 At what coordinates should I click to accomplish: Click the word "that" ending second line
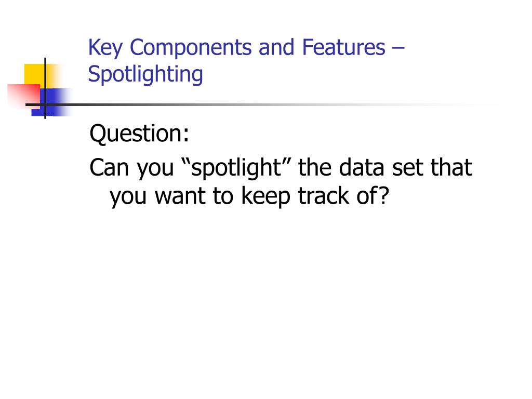451,167
